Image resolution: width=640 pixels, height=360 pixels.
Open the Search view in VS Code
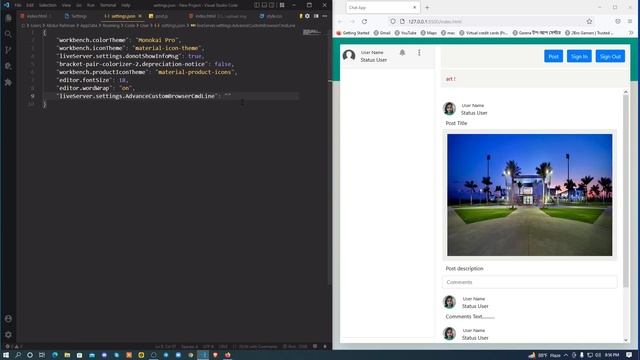point(8,34)
